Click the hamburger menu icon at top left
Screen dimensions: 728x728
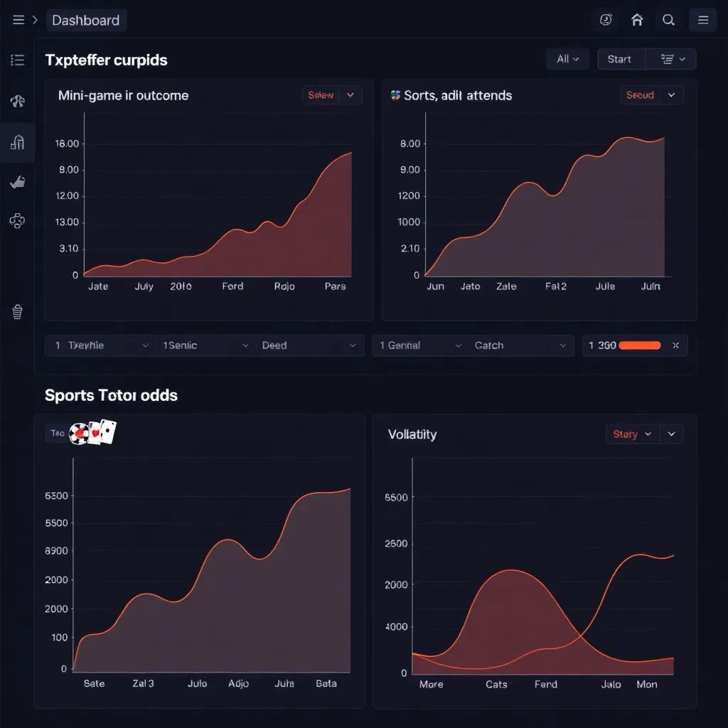(18, 20)
